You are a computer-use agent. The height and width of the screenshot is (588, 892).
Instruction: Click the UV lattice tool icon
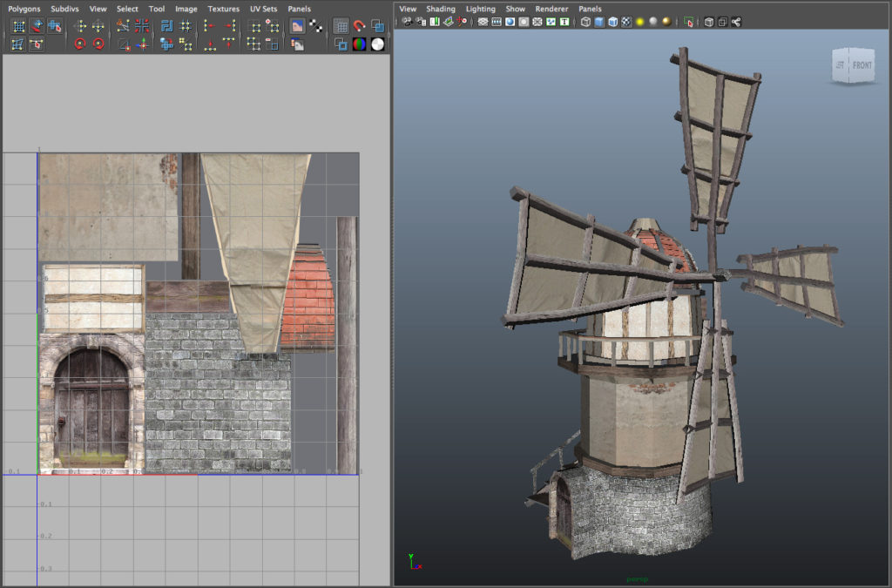click(x=17, y=26)
